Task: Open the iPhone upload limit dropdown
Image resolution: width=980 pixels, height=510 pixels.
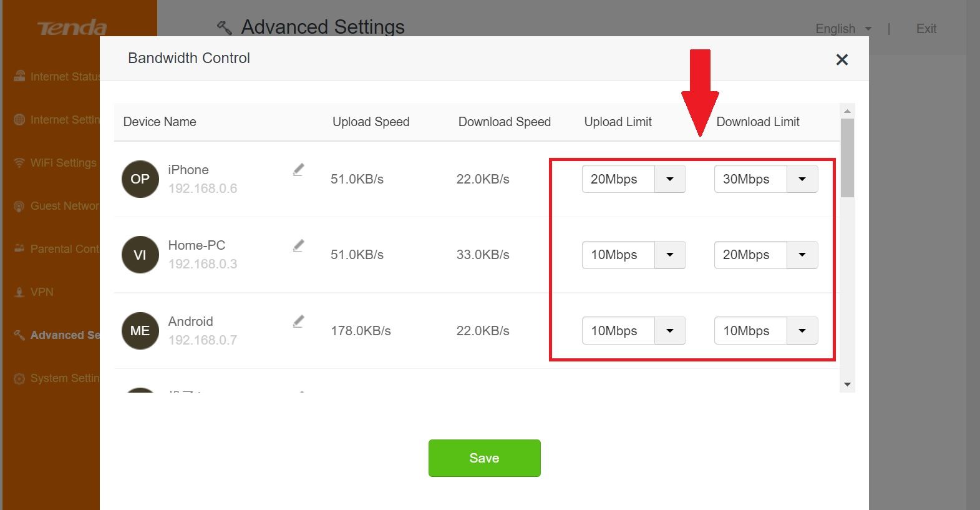Action: coord(669,179)
